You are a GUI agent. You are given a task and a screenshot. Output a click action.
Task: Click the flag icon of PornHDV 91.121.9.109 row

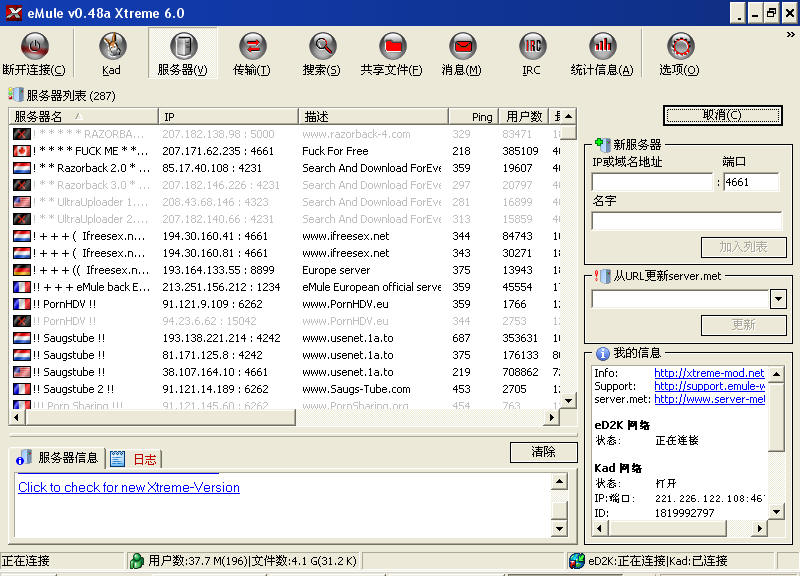pyautogui.click(x=21, y=304)
